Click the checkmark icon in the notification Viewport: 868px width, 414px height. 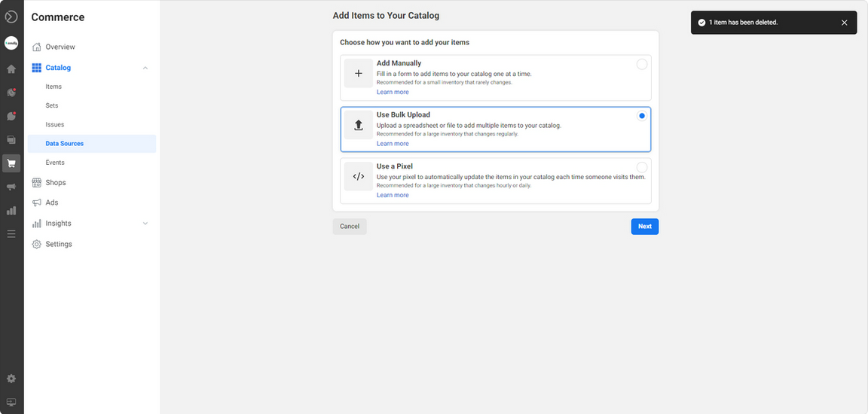pos(701,23)
